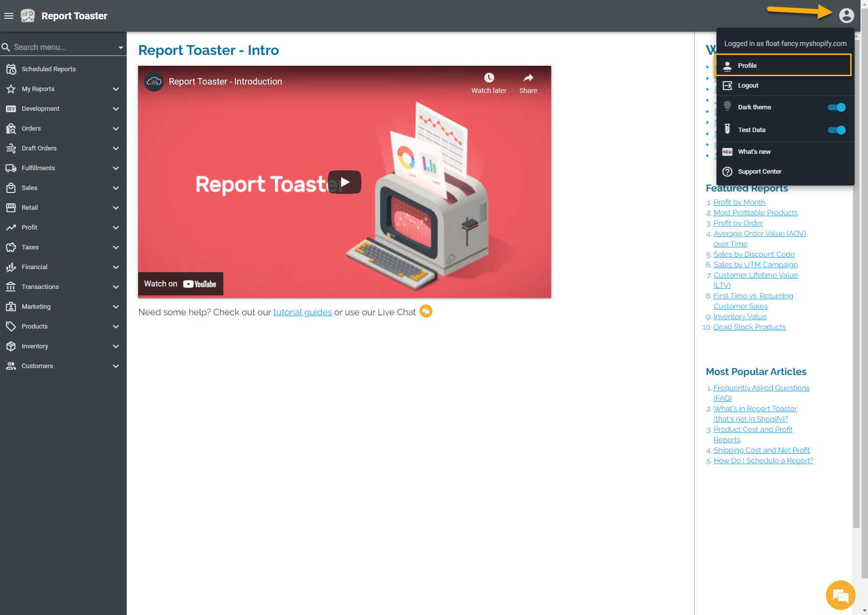Toggle the Dark theme switch
Screen dimensions: 868x615
tap(836, 107)
